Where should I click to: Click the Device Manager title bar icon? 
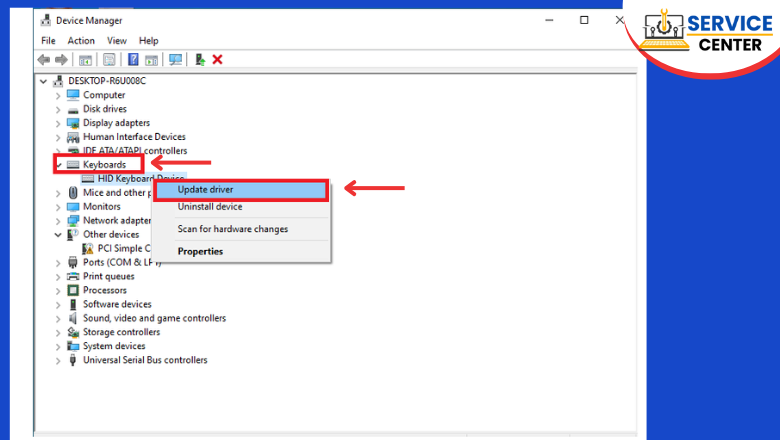click(46, 20)
